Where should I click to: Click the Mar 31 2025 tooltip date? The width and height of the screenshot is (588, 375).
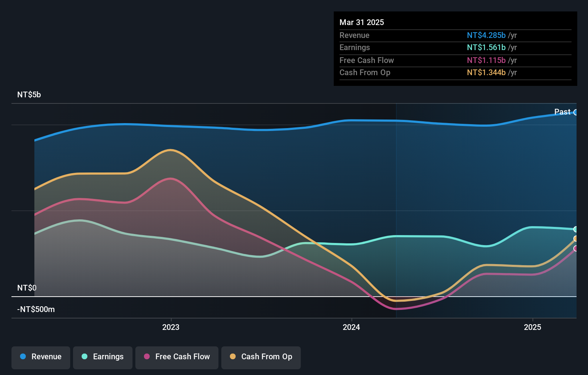click(362, 22)
